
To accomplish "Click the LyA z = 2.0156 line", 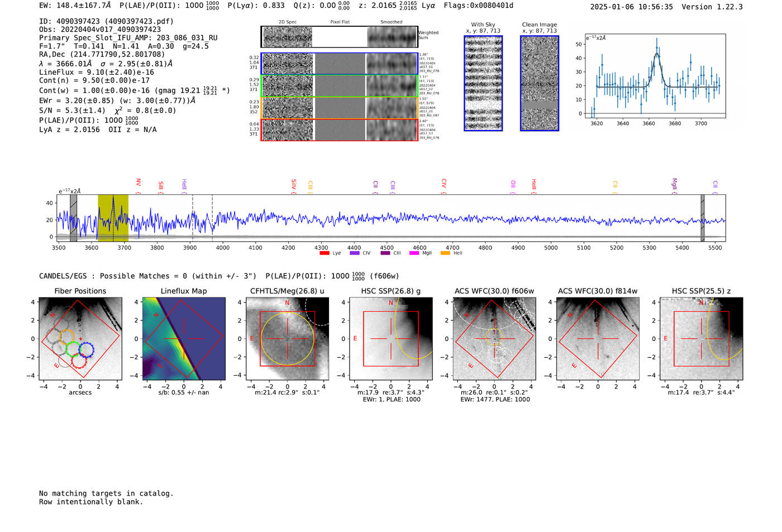I will (x=98, y=130).
